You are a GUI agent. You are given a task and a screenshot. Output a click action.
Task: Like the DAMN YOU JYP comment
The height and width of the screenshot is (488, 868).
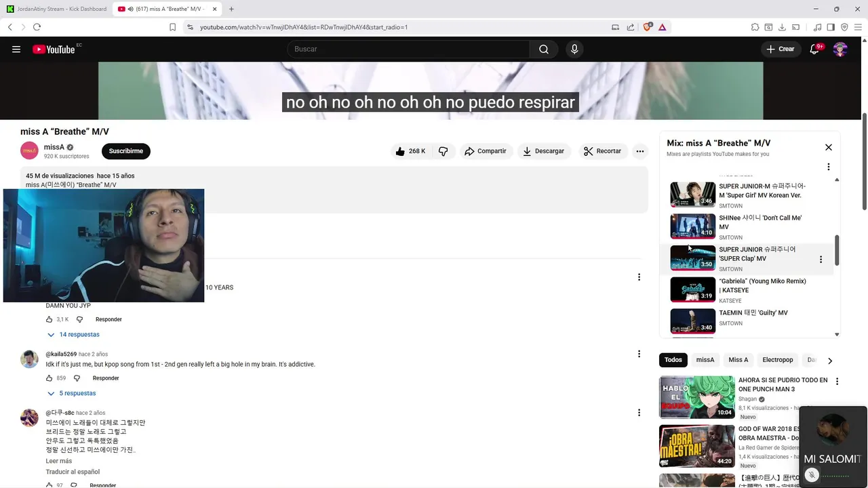tap(50, 319)
